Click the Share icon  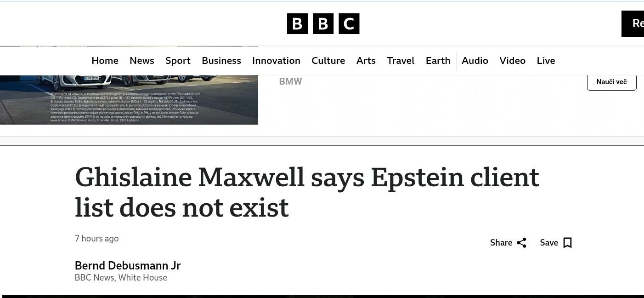click(x=521, y=243)
